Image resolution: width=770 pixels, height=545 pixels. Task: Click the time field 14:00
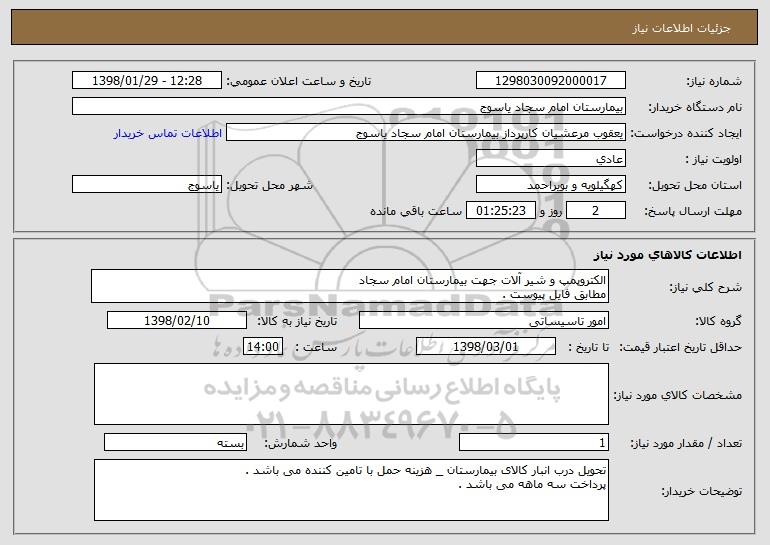point(263,347)
